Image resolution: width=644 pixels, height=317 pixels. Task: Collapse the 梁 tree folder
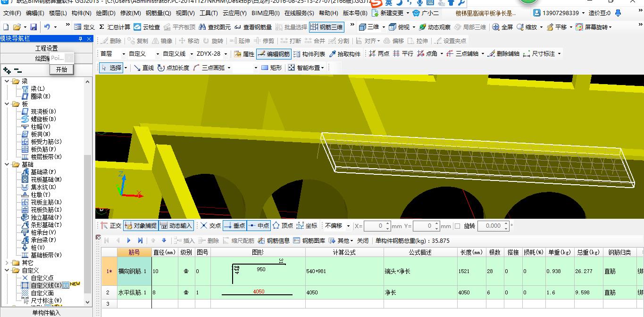[7, 81]
